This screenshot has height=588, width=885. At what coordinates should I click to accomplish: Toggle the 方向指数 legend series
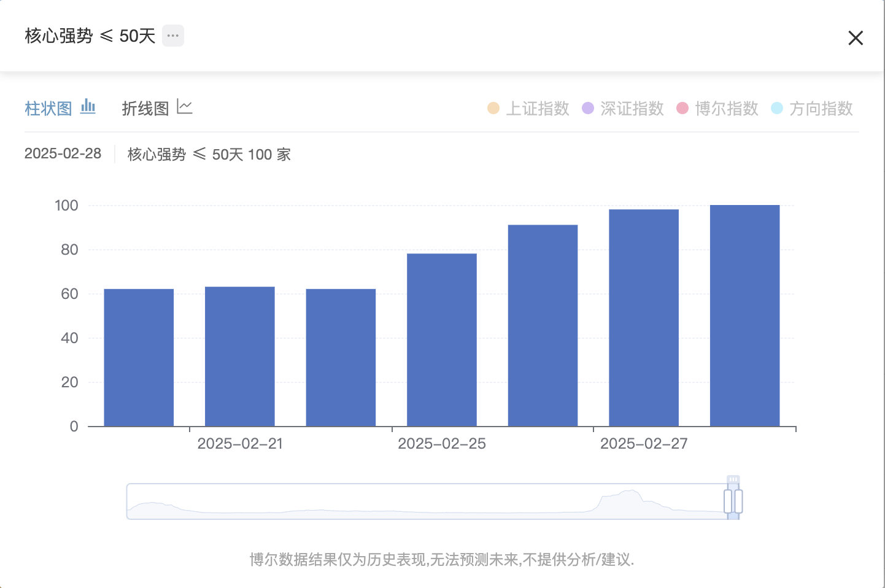812,109
